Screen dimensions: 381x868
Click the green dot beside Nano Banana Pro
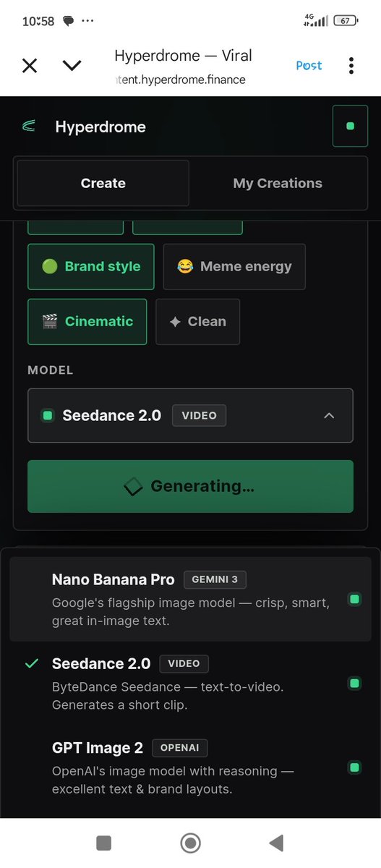point(354,599)
